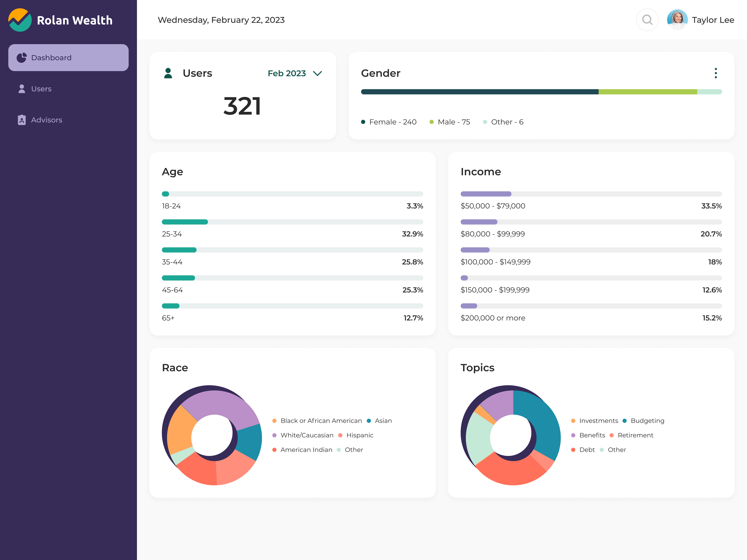Click the White/Caucasian legend entry
This screenshot has height=560, width=747.
tap(302, 435)
